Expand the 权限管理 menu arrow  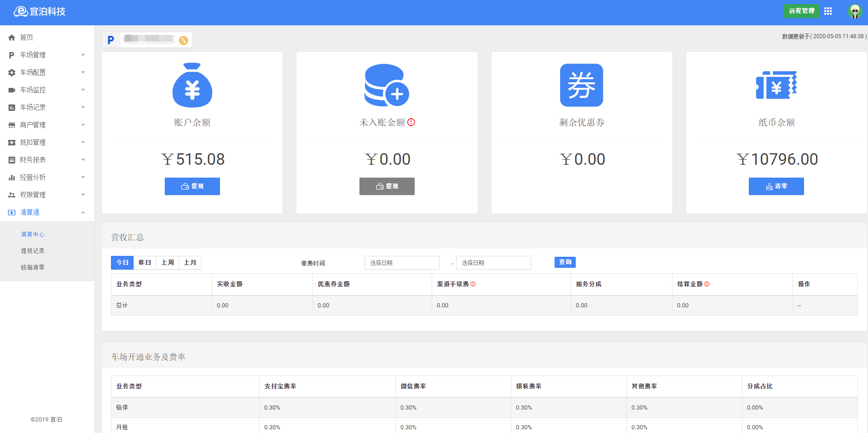pos(83,195)
